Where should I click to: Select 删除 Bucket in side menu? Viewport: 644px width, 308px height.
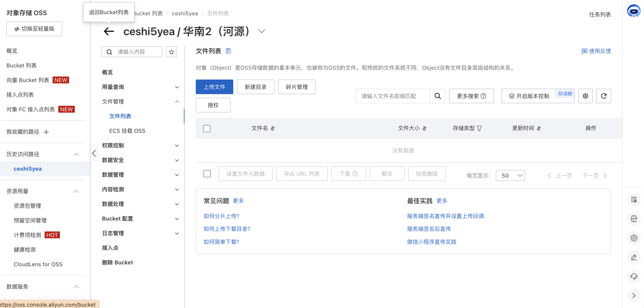pyautogui.click(x=117, y=262)
